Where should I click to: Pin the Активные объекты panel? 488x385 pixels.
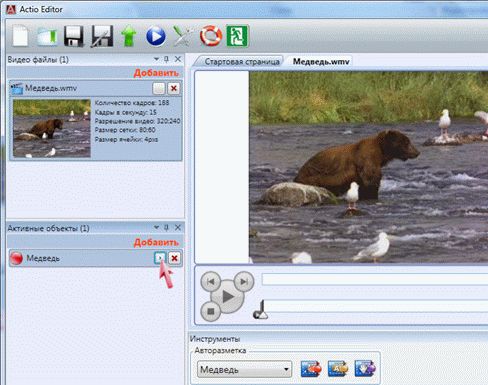tap(166, 228)
